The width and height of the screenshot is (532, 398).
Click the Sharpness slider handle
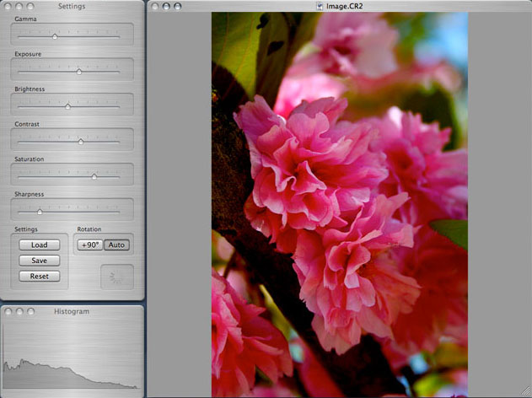40,212
